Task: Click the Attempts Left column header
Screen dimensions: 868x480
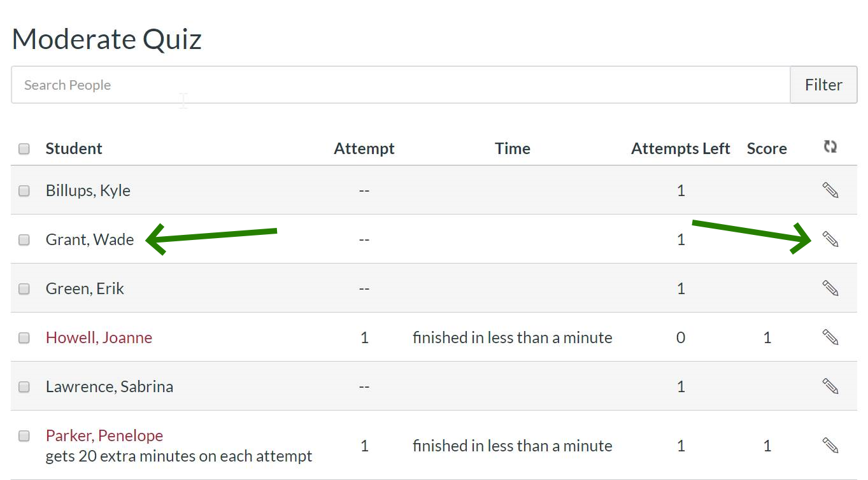Action: pos(680,148)
